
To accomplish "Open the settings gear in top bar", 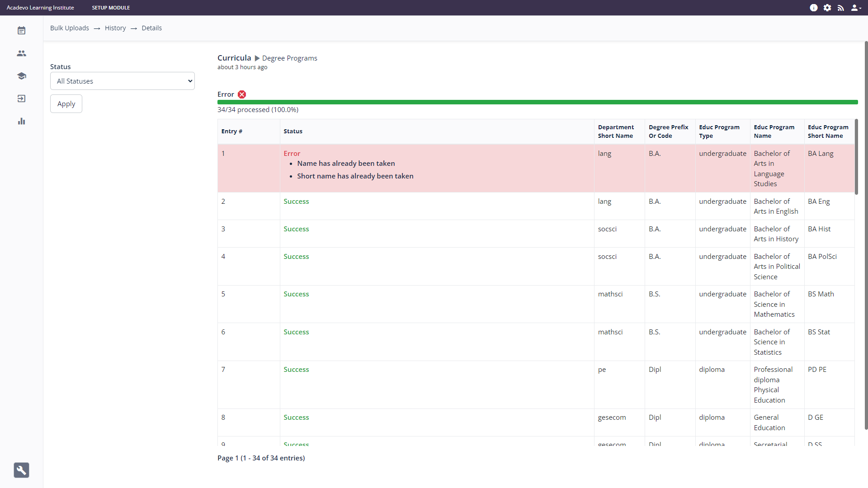I will [x=827, y=8].
